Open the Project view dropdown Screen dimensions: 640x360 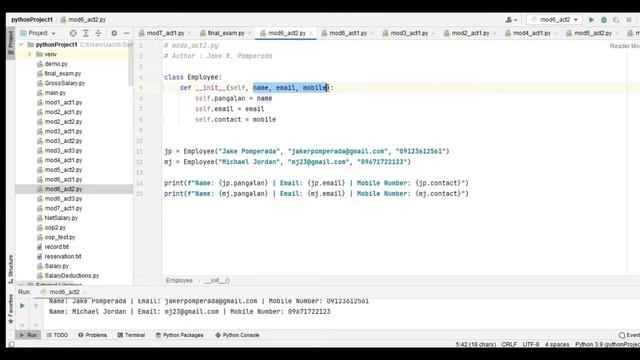[x=38, y=33]
